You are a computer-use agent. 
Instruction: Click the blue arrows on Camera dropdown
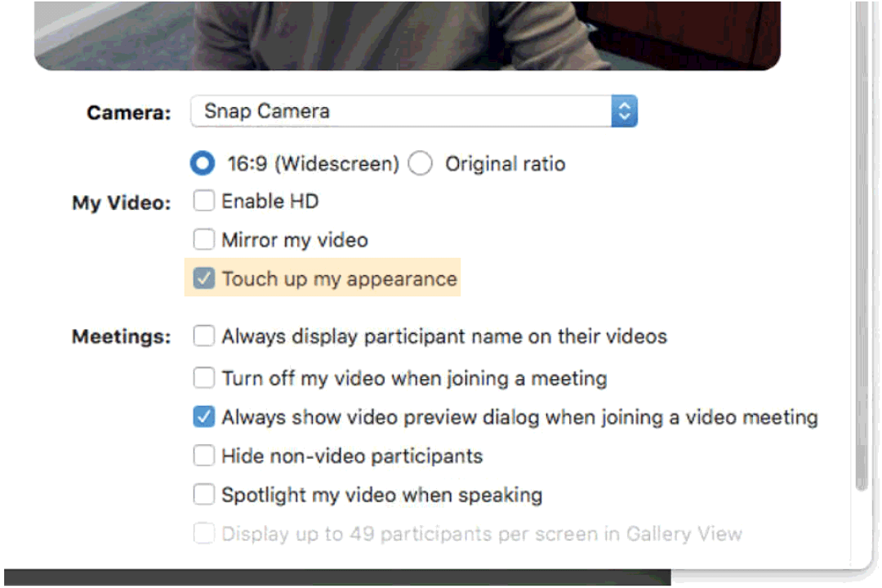click(624, 112)
